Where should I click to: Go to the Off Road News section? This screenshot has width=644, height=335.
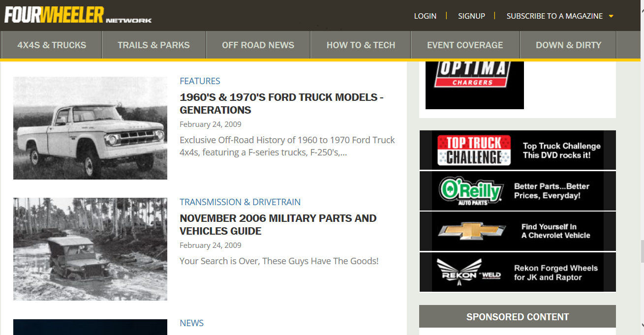pos(258,45)
